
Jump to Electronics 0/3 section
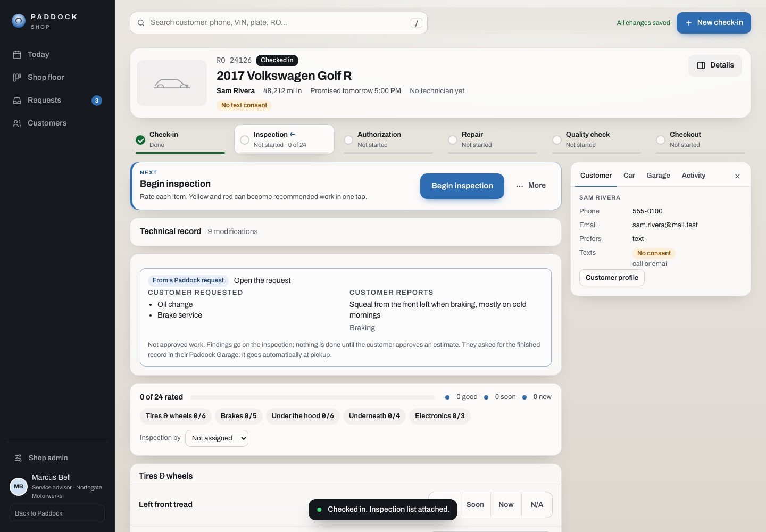440,416
